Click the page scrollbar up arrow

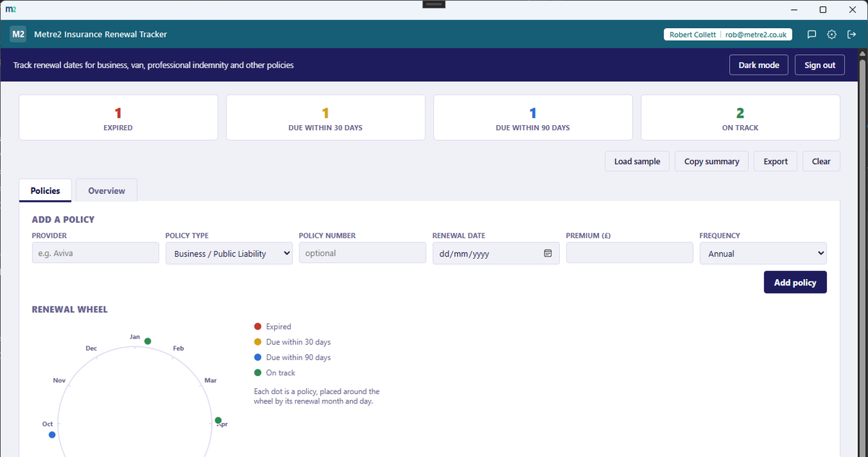tap(861, 54)
